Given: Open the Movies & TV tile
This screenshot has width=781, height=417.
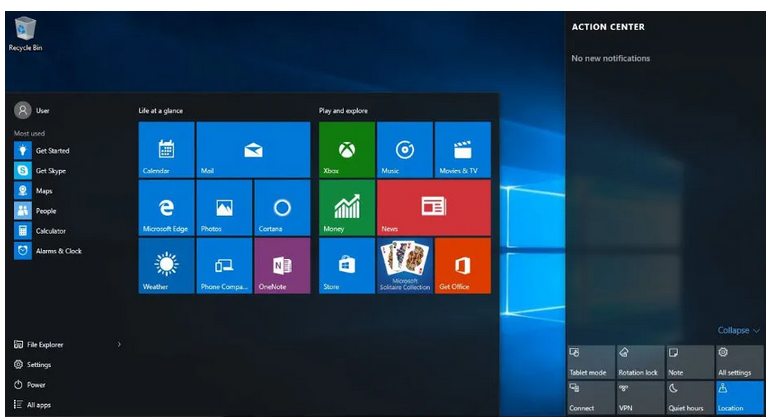Looking at the screenshot, I should [x=463, y=149].
